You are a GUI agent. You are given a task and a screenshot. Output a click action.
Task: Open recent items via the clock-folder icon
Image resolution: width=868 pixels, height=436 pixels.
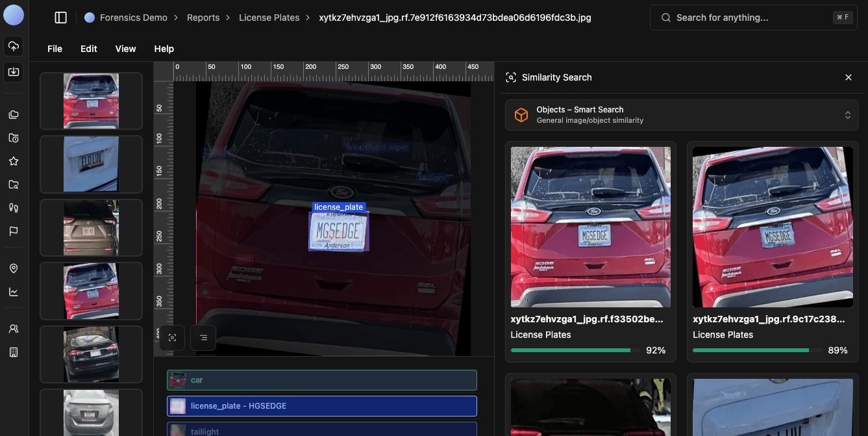[x=13, y=138]
